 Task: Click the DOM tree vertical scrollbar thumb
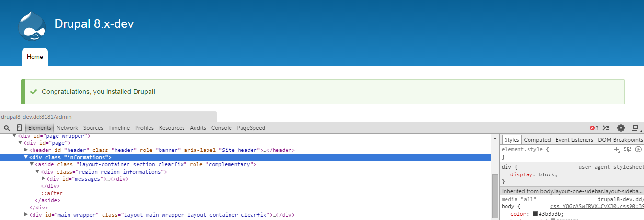(495, 197)
